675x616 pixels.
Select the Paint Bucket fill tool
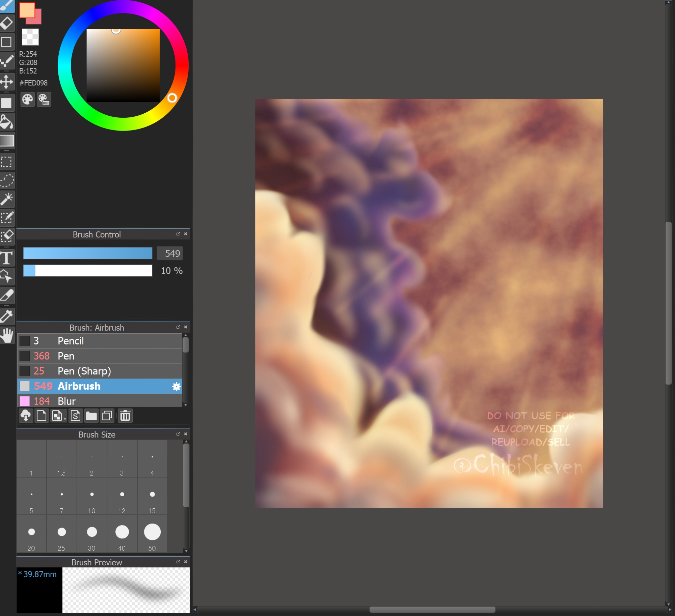(6, 122)
